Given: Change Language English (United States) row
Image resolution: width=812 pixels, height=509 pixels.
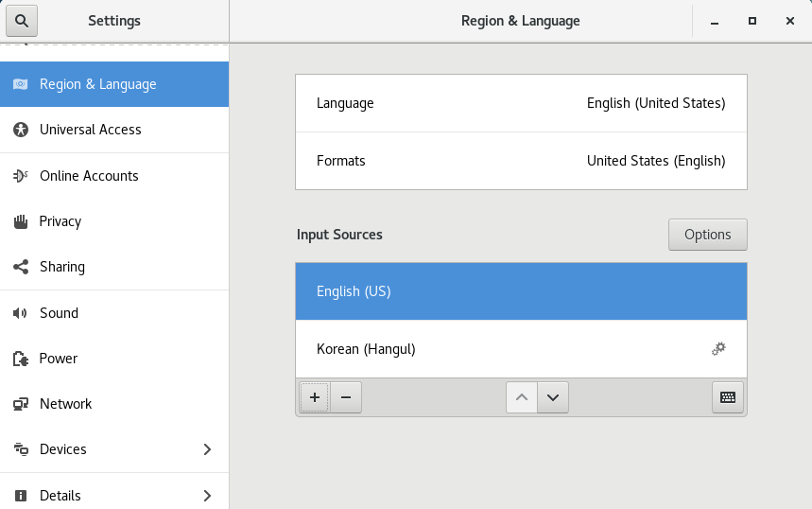Looking at the screenshot, I should [x=521, y=103].
